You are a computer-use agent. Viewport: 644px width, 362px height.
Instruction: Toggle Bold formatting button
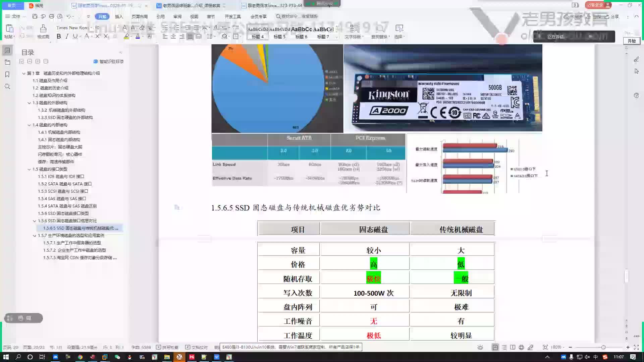[x=59, y=36]
